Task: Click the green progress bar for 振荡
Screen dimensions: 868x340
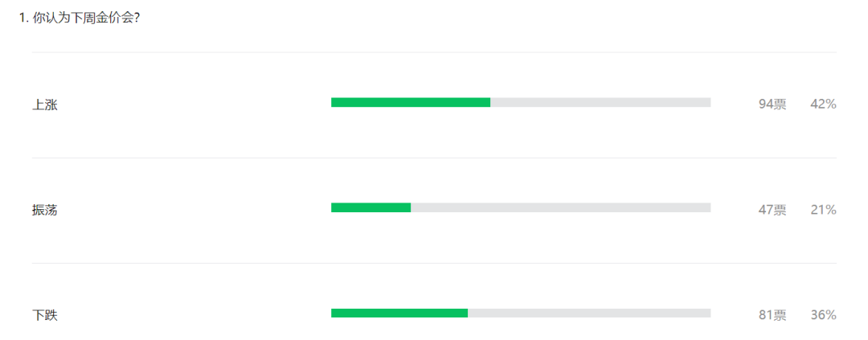Action: (x=371, y=207)
